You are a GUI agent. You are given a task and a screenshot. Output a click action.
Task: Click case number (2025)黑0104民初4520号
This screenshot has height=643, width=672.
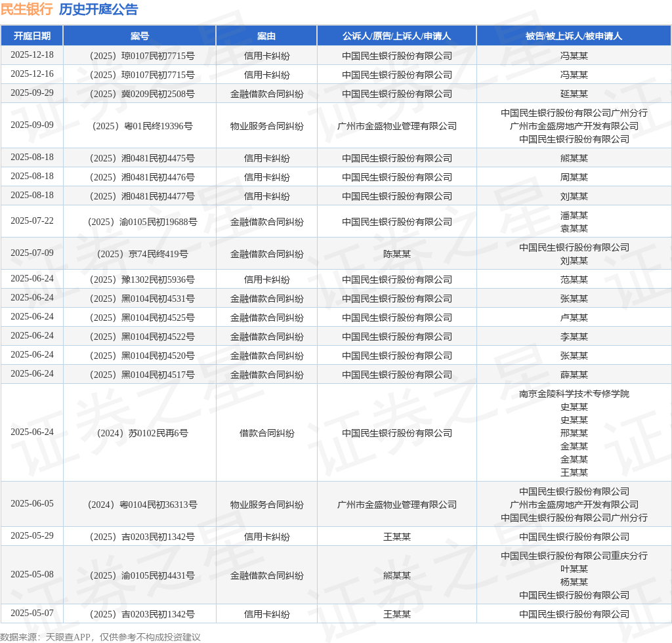[142, 356]
